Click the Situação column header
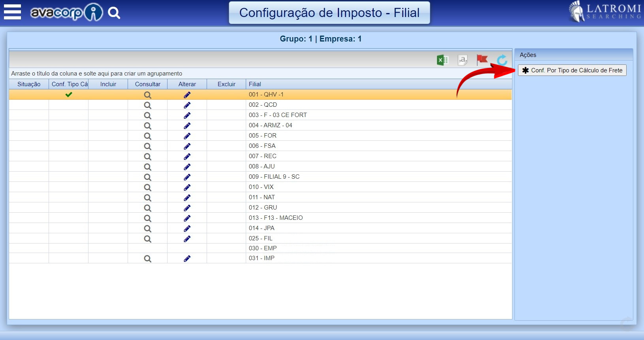Image resolution: width=644 pixels, height=340 pixels. [x=29, y=84]
